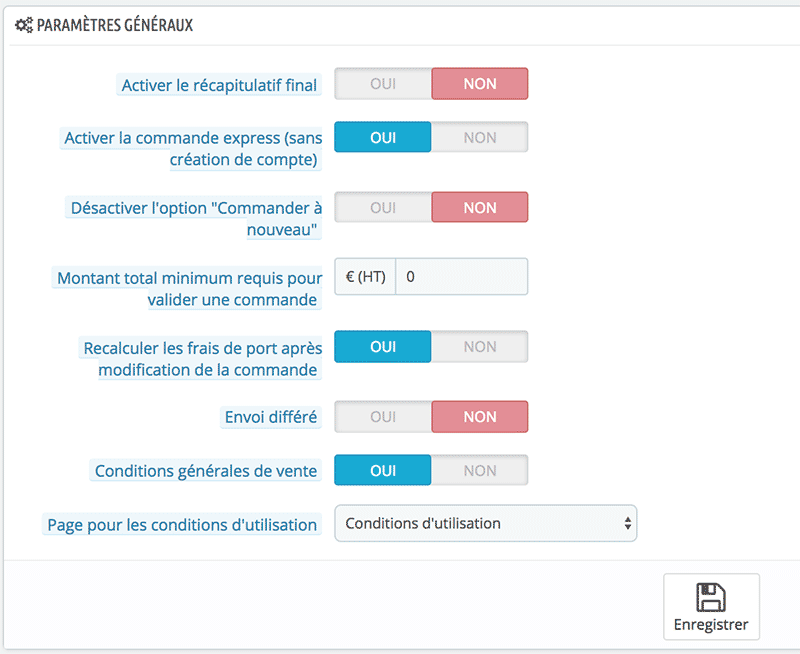Set 'Envoi différé' to OUI
Screen dimensions: 800x654
pyautogui.click(x=382, y=416)
